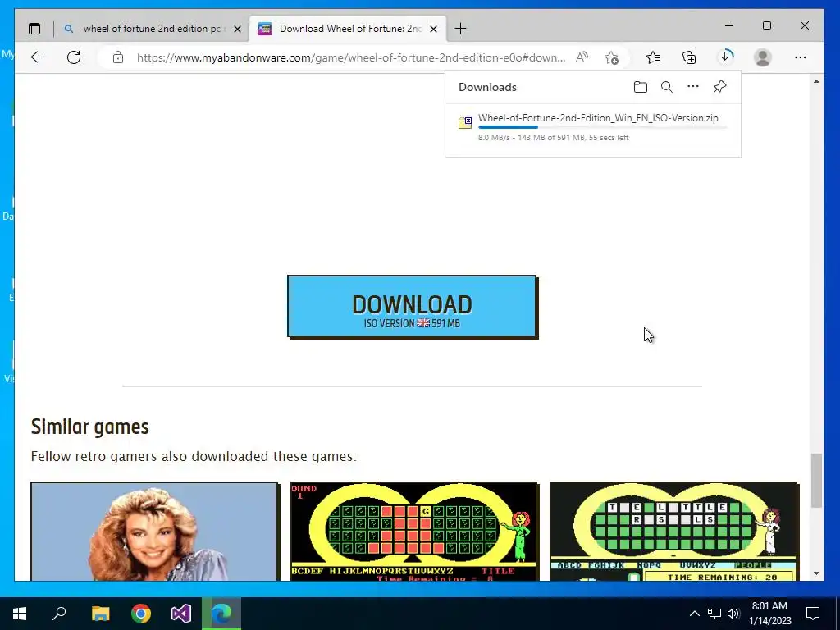The image size is (840, 630).
Task: Click the Wheel-of-Fortune zip file name
Action: (598, 118)
